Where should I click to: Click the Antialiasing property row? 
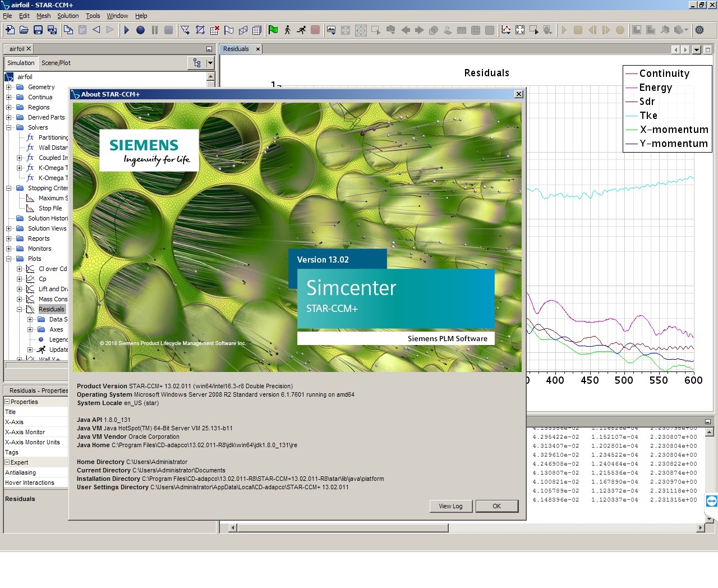pyautogui.click(x=36, y=472)
